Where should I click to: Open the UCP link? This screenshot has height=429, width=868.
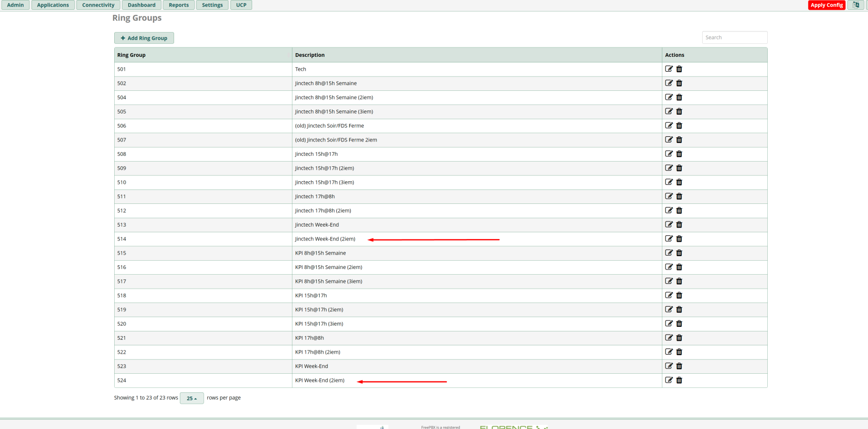tap(241, 5)
